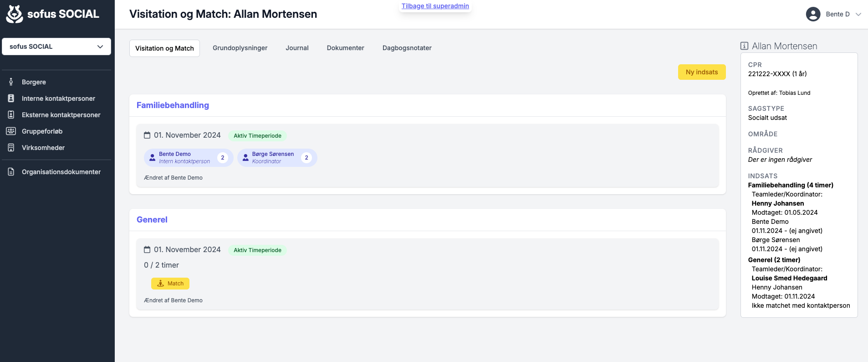Click the Ny indsats button

[702, 72]
